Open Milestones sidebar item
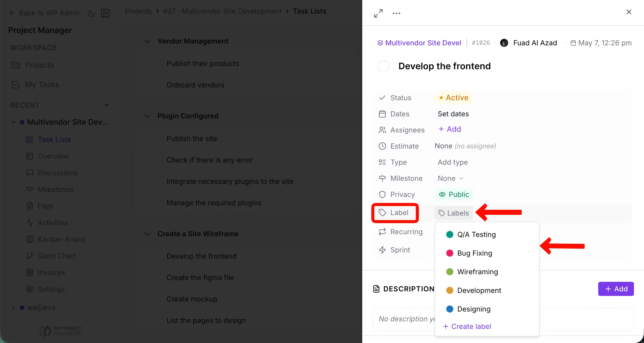Viewport: 644px width, 343px height. tap(50, 189)
